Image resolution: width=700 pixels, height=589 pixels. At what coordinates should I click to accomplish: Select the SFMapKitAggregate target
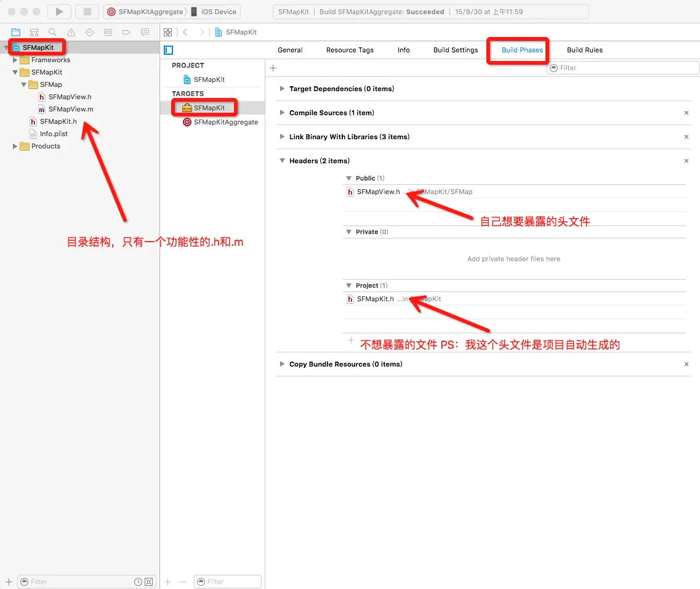(220, 122)
